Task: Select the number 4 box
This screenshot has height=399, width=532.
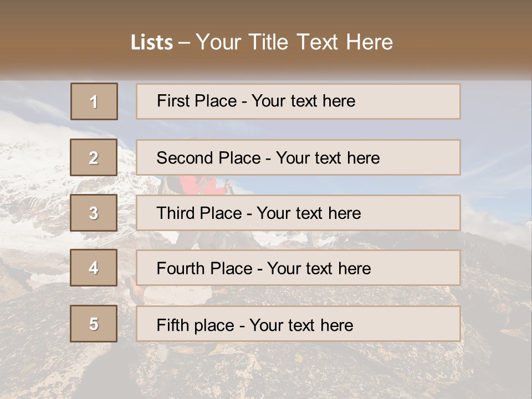Action: (x=94, y=268)
